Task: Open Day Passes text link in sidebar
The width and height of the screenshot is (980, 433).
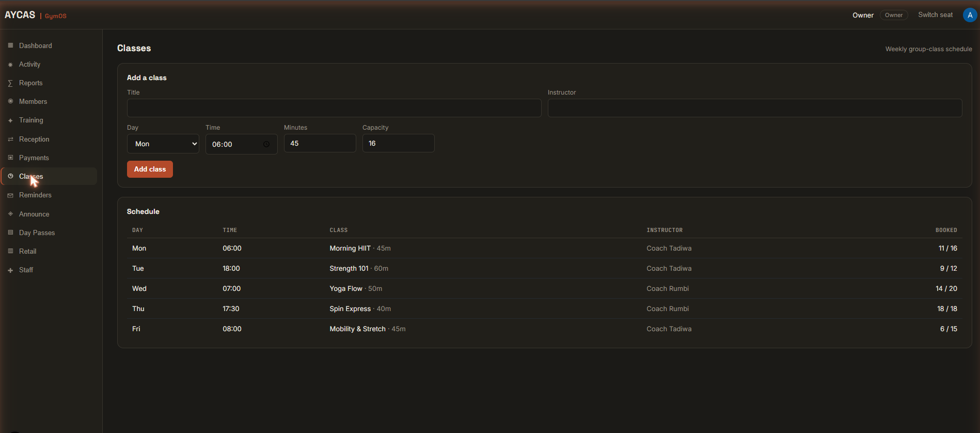Action: (x=37, y=233)
